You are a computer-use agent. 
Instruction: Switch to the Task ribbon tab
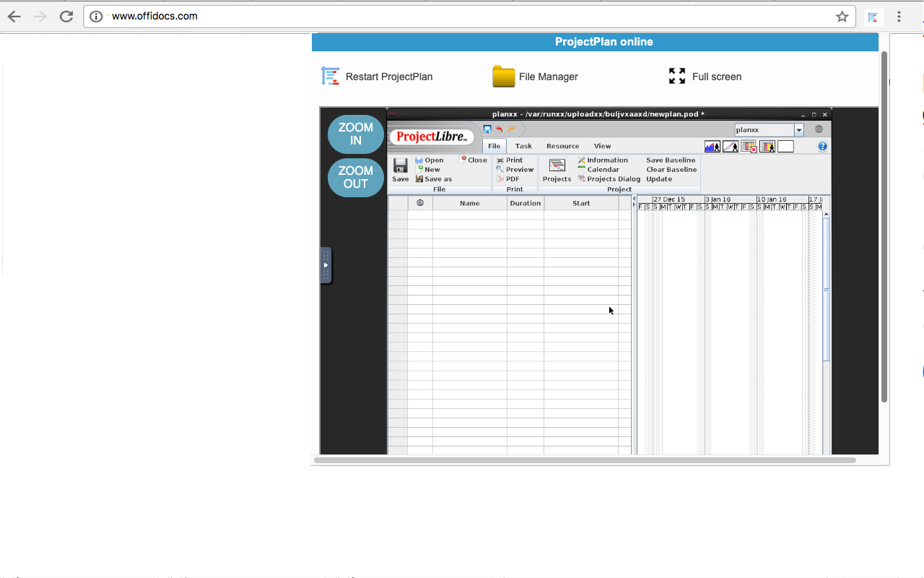523,146
